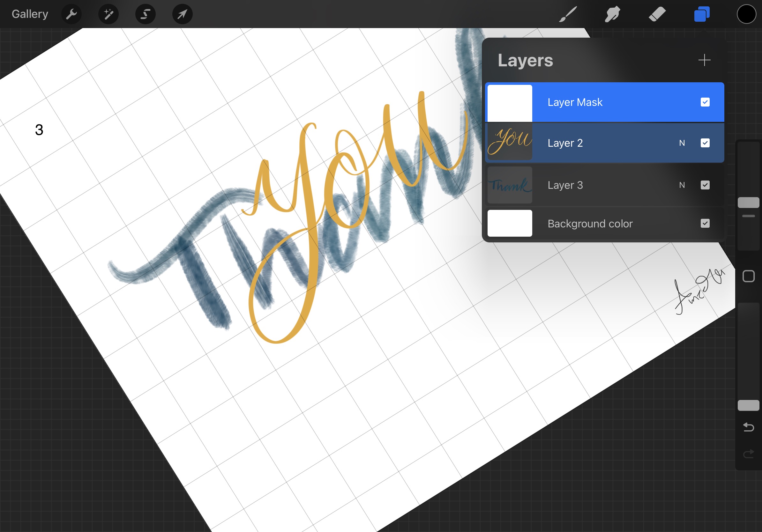Open the Actions wrench menu

point(71,14)
